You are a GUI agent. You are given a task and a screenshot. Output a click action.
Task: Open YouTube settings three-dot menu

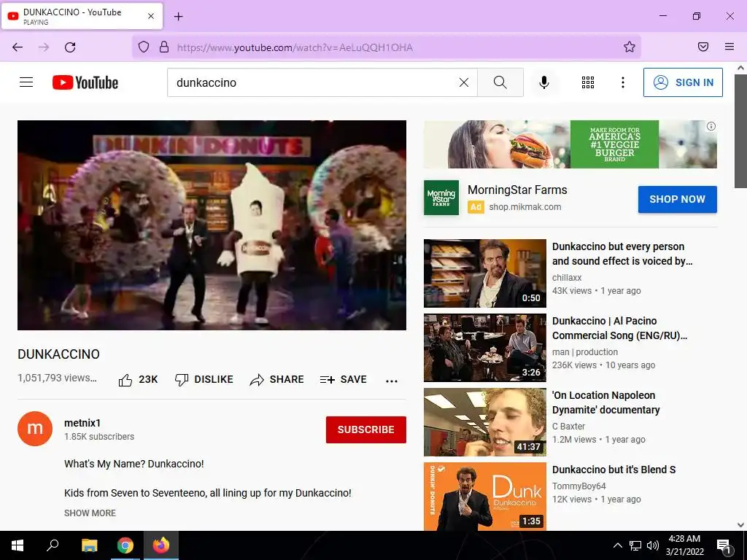click(623, 82)
